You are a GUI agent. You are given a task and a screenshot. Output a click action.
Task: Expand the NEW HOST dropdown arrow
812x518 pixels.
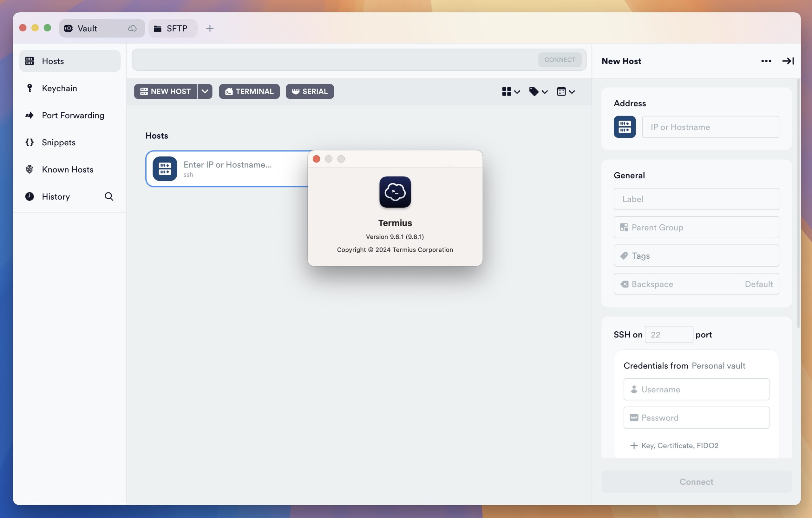(x=205, y=91)
